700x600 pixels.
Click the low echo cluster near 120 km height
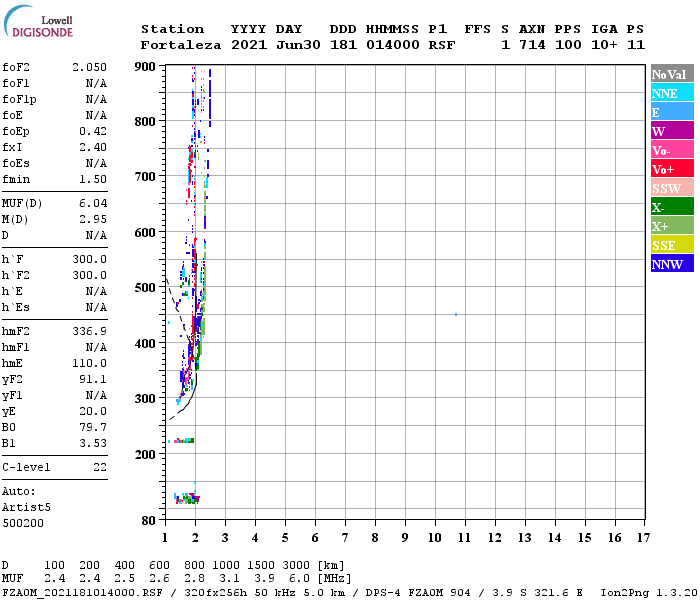[x=187, y=498]
